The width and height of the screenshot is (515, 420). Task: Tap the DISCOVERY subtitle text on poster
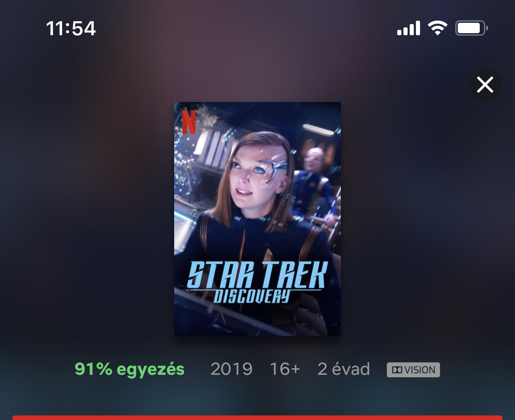(252, 296)
